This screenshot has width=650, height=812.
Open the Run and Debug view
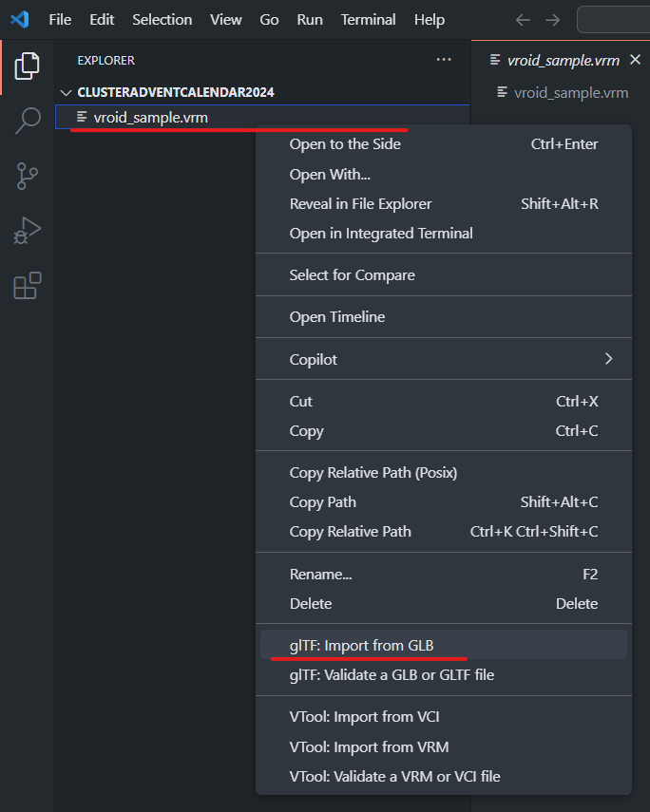click(28, 231)
